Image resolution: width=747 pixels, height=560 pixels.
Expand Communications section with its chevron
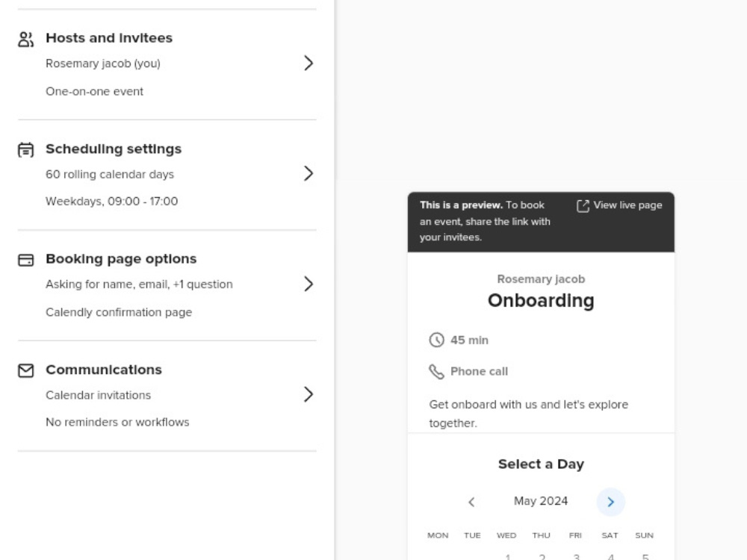309,394
